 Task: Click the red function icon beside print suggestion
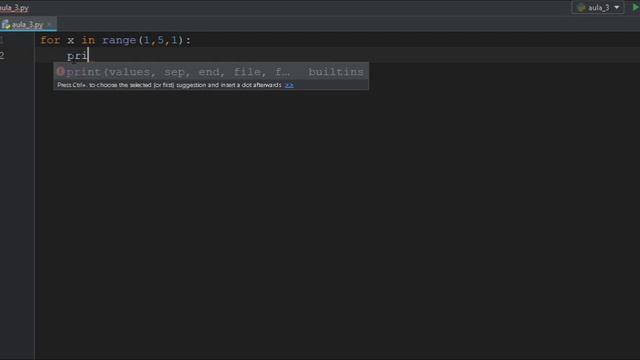click(x=60, y=71)
